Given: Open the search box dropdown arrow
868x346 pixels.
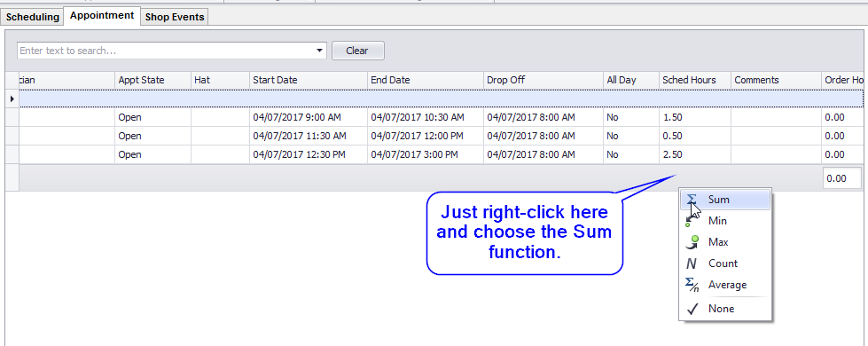Looking at the screenshot, I should (x=319, y=51).
